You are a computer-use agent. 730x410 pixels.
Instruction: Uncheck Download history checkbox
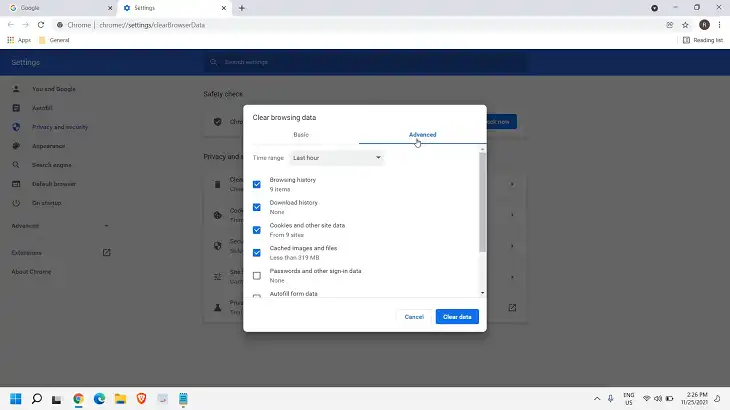point(257,207)
